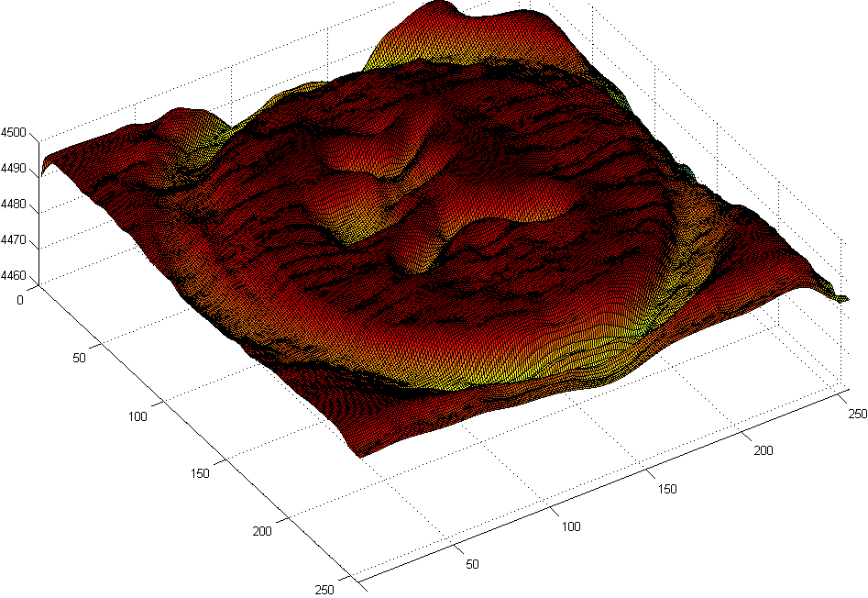
Task: Click the 50 label on front-left axis
Action: [x=78, y=358]
